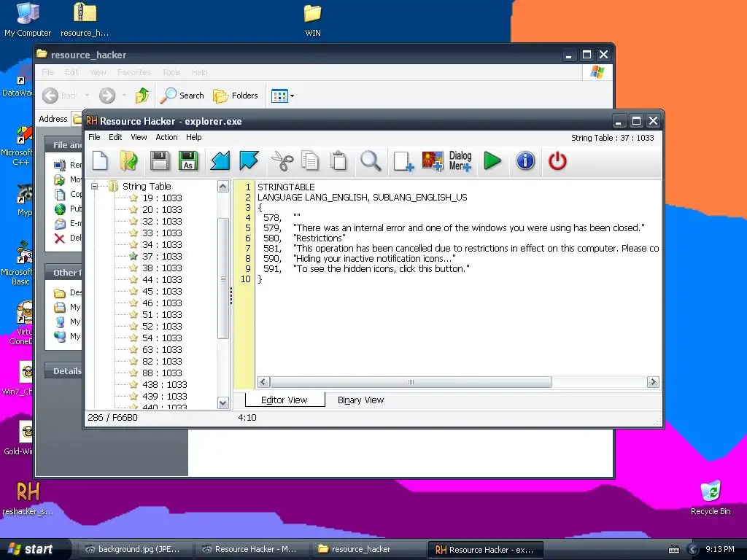Click the Save As green floppy icon
Viewport: 747px width, 560px height.
click(188, 161)
